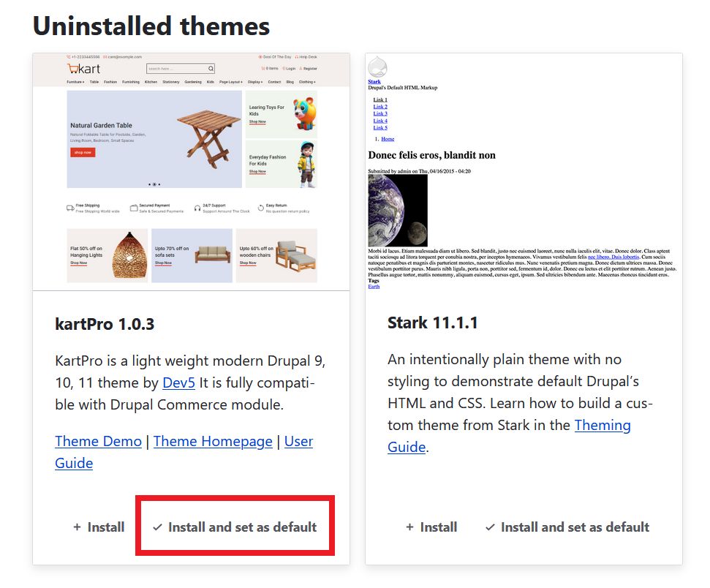Install the Stark theme

[x=431, y=527]
